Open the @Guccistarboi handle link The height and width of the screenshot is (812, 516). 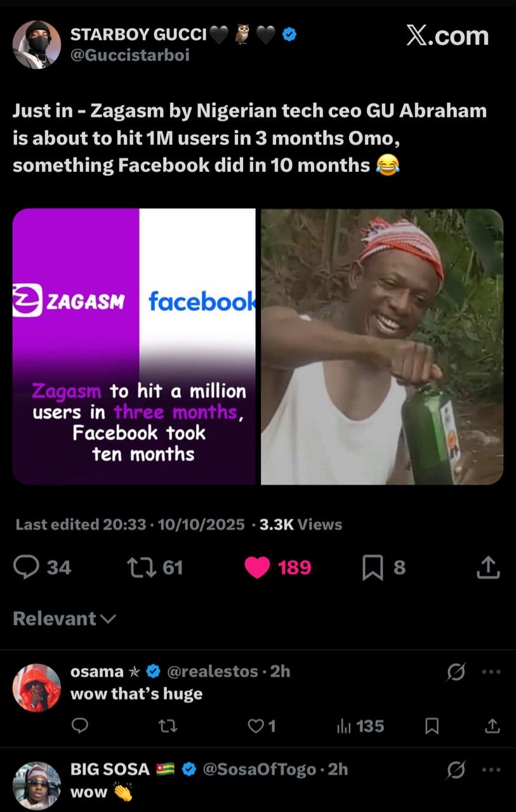click(129, 55)
